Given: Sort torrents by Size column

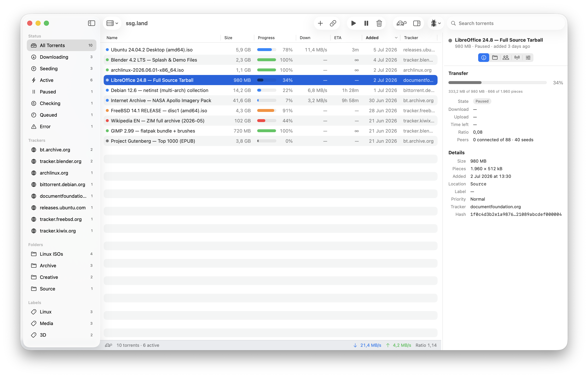Looking at the screenshot, I should pos(228,38).
